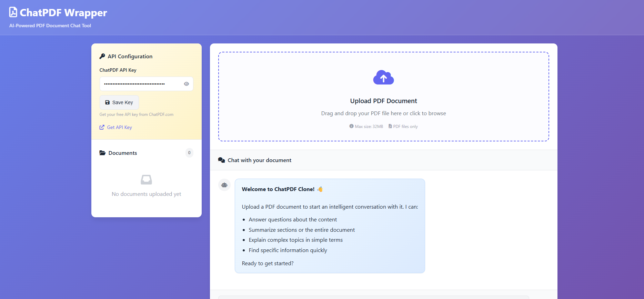Click the ChatPDF Wrapper PDF file logo icon

[13, 12]
